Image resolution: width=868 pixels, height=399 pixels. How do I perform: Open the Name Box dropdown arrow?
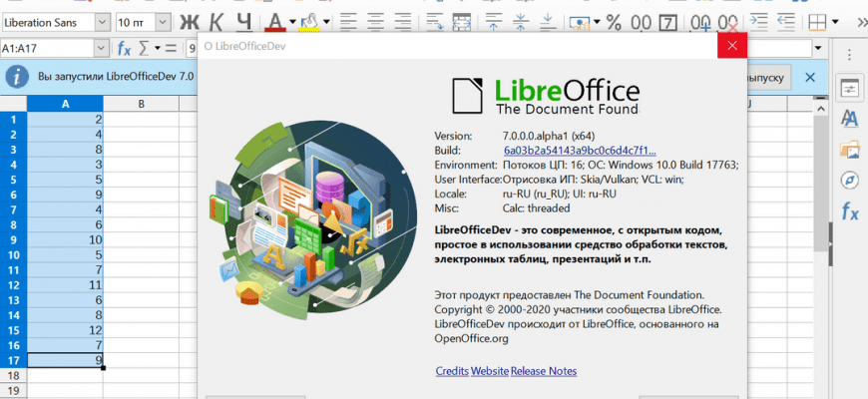click(x=102, y=48)
